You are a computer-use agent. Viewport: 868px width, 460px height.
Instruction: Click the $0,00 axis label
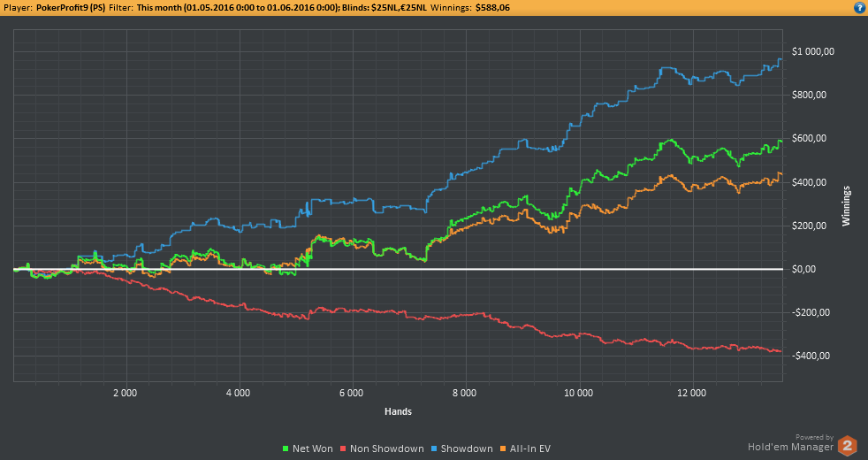coord(804,269)
